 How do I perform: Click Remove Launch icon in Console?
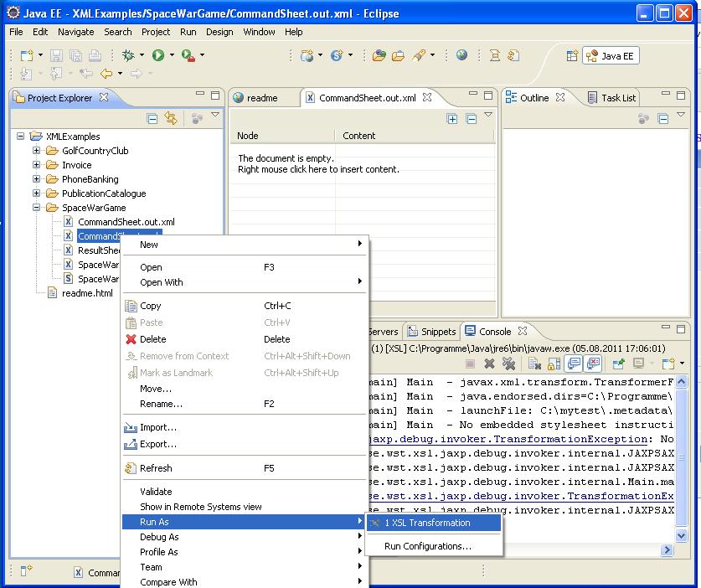[490, 364]
